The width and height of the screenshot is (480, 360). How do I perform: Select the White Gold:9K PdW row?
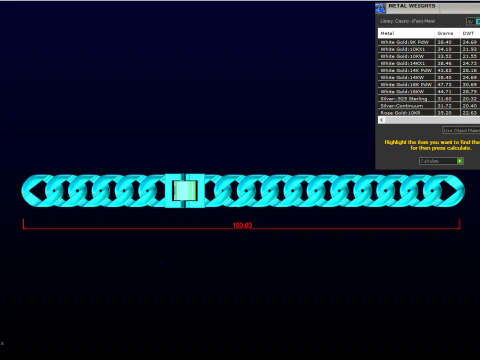(429, 42)
